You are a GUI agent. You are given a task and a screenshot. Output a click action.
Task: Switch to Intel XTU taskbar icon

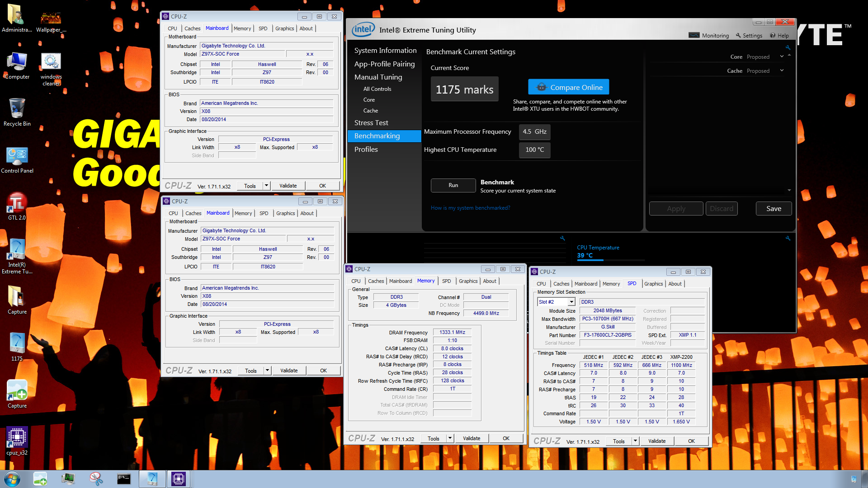152,479
